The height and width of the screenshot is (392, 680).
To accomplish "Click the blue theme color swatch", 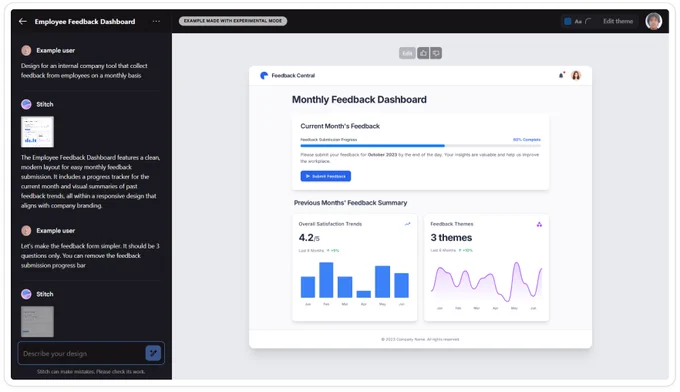I will 567,21.
